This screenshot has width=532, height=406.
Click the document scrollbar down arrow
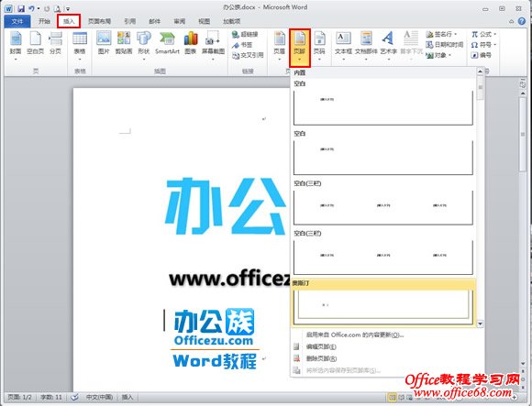523,363
